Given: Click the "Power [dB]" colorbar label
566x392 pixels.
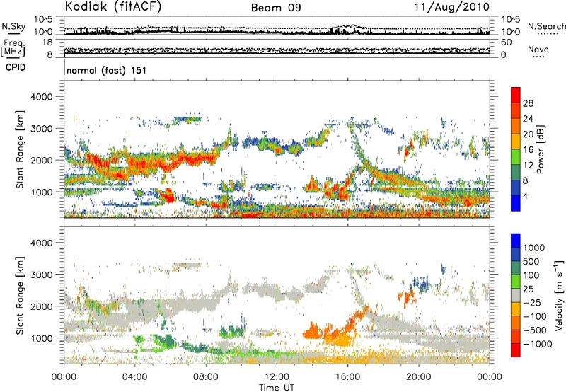Looking at the screenshot, I should [x=541, y=149].
